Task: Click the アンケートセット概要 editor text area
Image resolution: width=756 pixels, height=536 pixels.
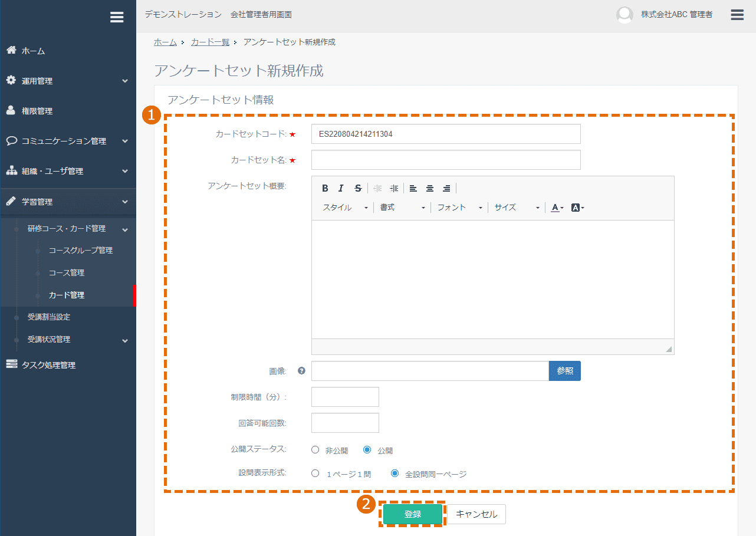Action: pos(493,279)
